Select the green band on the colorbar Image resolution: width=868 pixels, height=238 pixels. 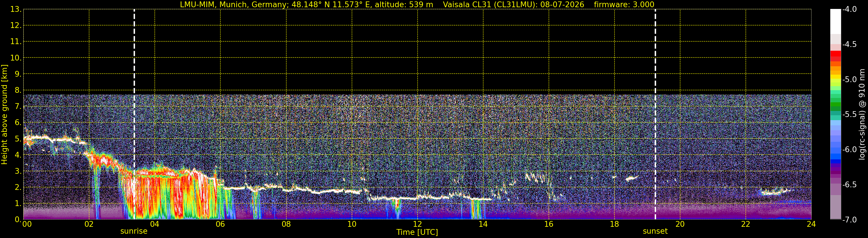tap(835, 105)
